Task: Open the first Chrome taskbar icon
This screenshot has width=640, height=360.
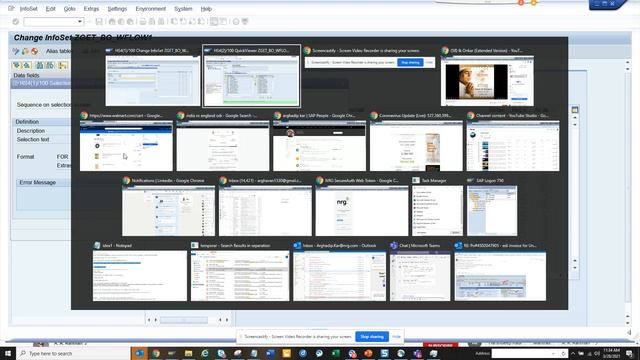Action: point(156,353)
